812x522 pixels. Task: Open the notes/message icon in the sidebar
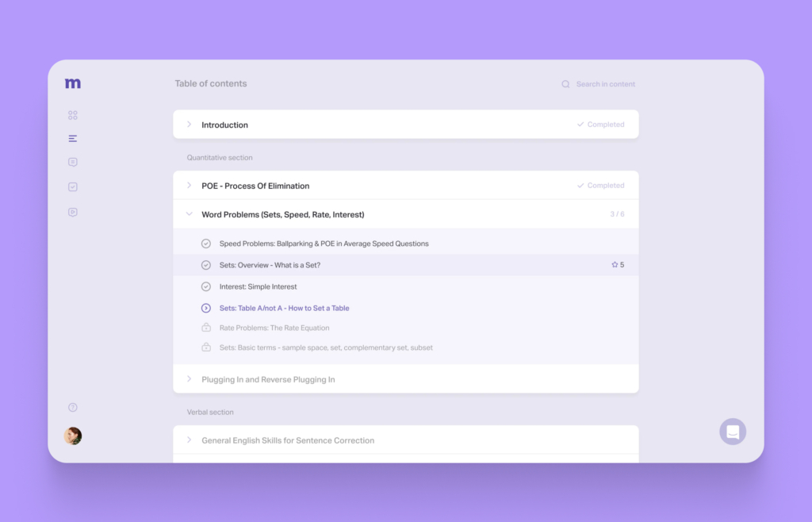pyautogui.click(x=73, y=163)
